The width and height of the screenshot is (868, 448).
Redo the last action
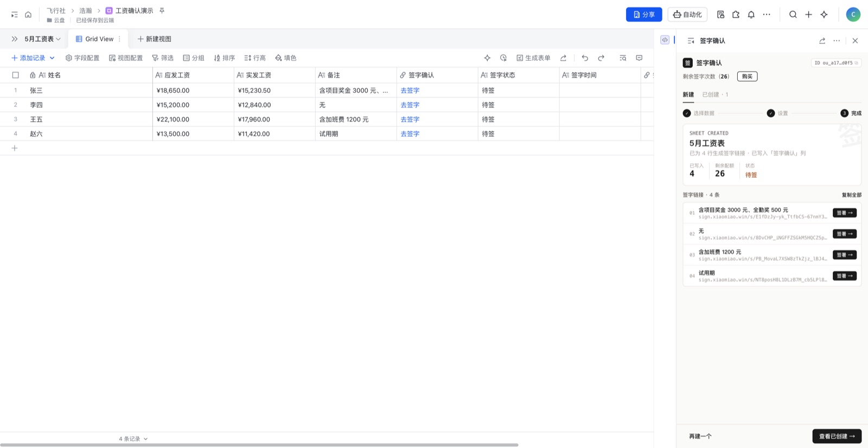pos(601,58)
